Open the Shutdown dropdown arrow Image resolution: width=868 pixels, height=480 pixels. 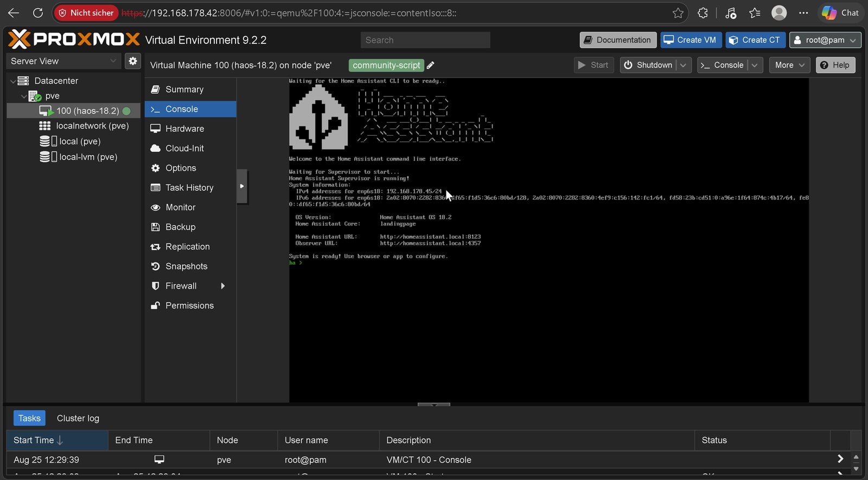pyautogui.click(x=684, y=65)
